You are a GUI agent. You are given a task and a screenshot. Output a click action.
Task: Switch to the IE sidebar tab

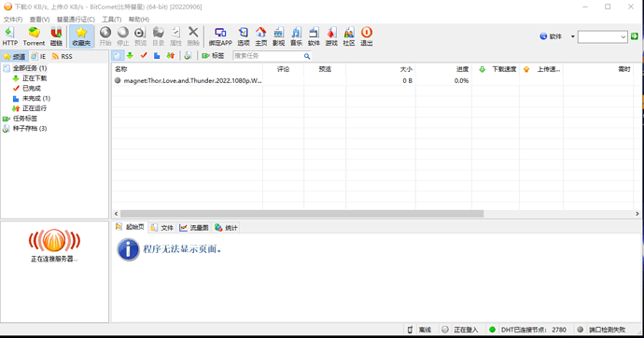(38, 56)
